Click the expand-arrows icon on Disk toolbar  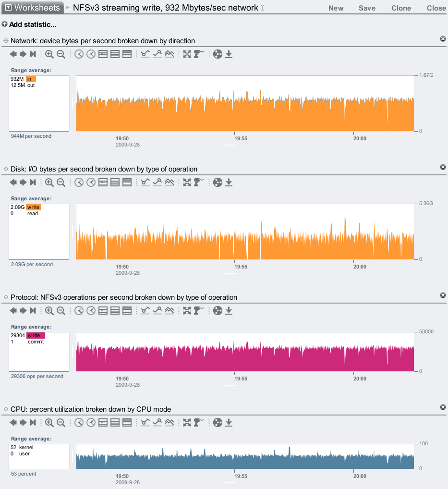point(187,183)
